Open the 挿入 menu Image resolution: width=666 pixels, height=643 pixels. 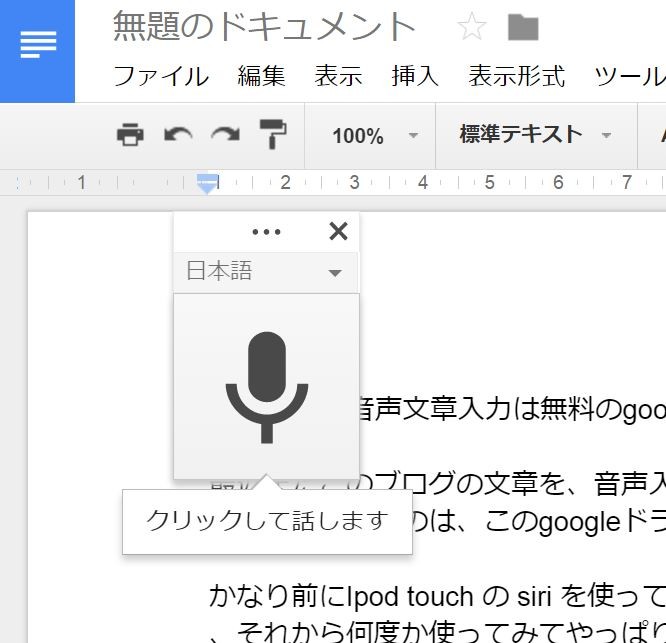pyautogui.click(x=415, y=76)
